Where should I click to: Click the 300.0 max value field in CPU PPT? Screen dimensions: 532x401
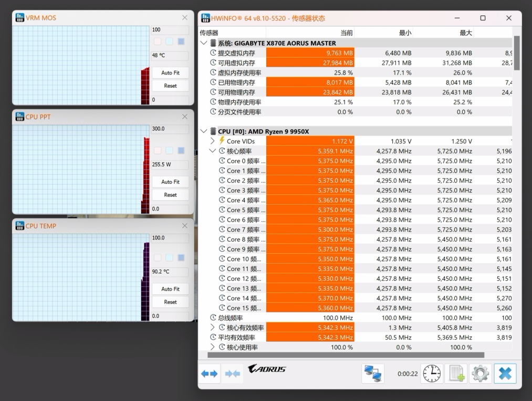click(x=169, y=129)
